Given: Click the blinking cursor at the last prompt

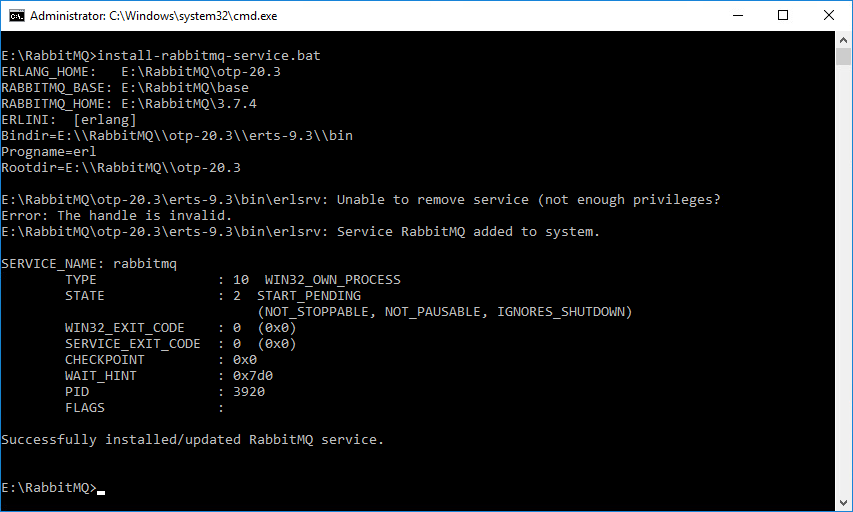Looking at the screenshot, I should 101,489.
